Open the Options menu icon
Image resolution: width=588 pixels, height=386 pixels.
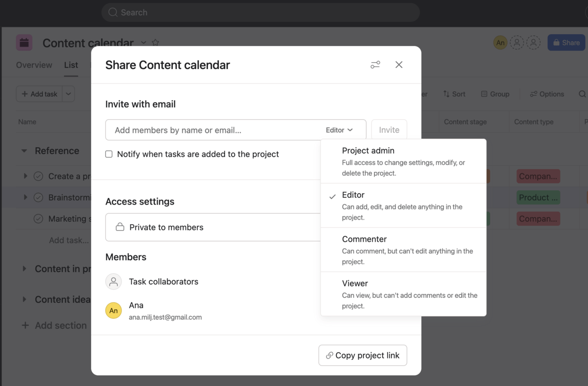tap(534, 94)
